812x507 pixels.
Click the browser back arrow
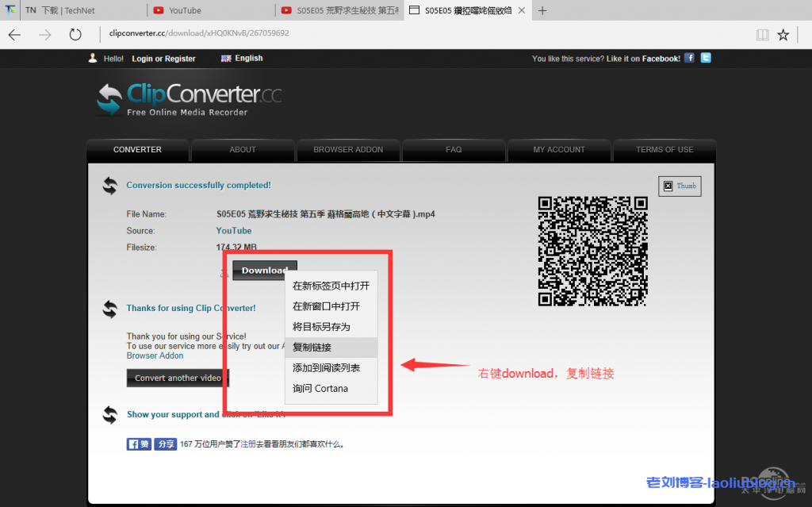point(15,34)
